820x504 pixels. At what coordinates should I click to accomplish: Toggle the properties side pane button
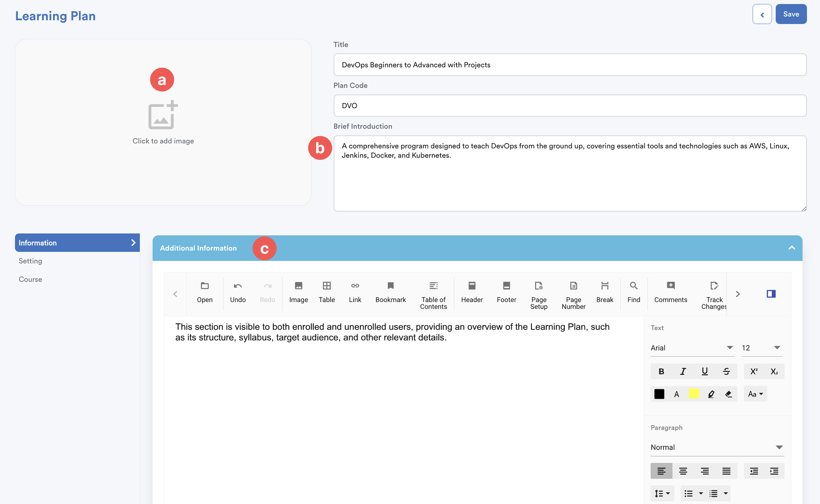tap(771, 294)
